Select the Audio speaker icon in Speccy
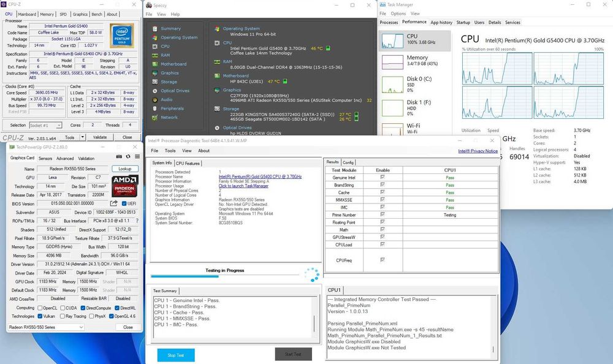Viewport: 613px width, 364px height. coord(155,100)
